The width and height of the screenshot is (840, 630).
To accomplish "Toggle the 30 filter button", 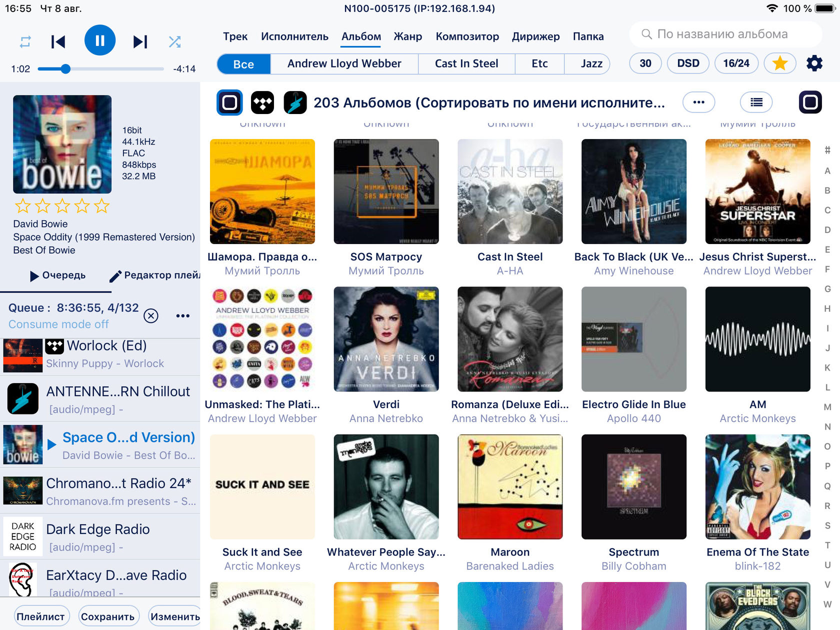I will [645, 63].
